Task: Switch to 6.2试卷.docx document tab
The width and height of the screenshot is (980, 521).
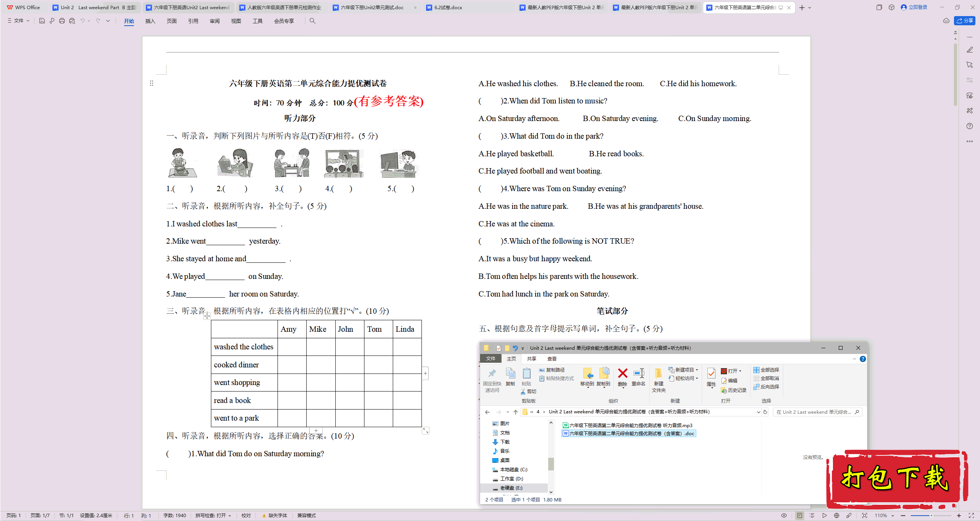Action: tap(469, 7)
